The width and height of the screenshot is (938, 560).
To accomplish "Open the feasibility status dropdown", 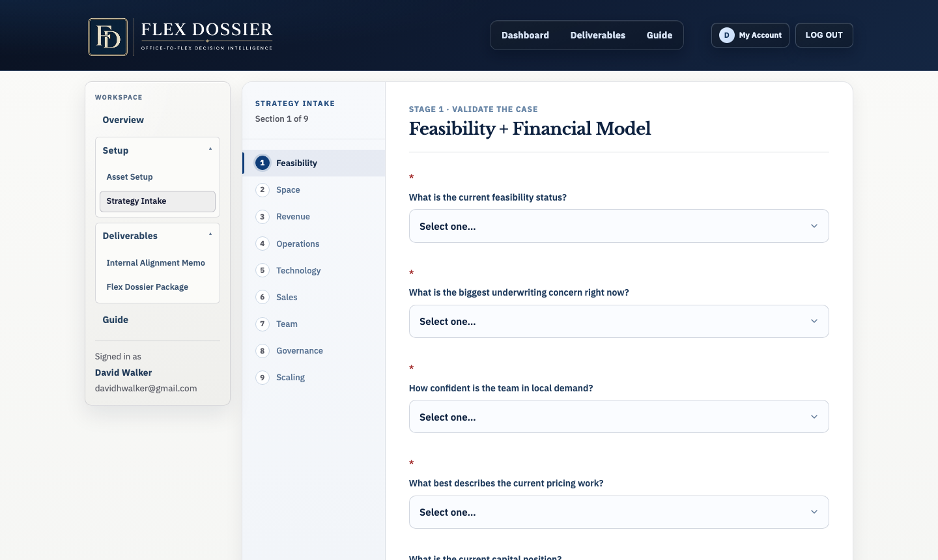I will coord(619,226).
